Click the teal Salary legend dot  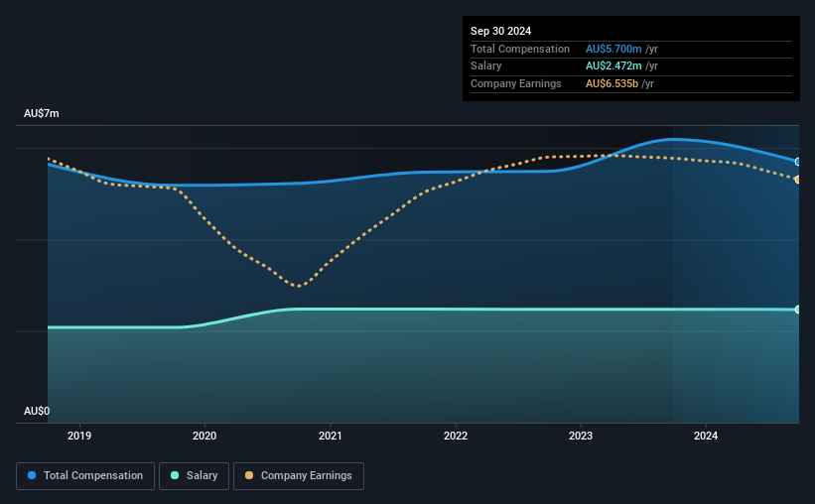pos(175,475)
